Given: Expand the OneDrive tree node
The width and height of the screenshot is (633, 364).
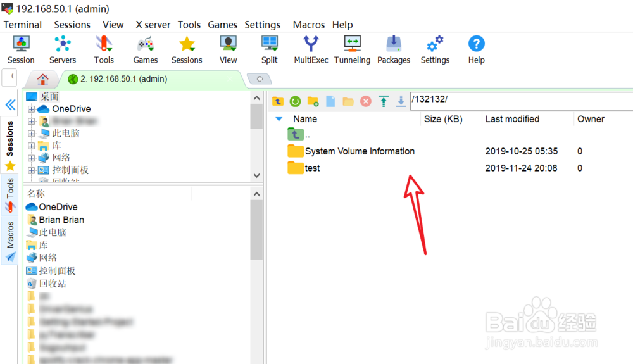Looking at the screenshot, I should click(32, 109).
